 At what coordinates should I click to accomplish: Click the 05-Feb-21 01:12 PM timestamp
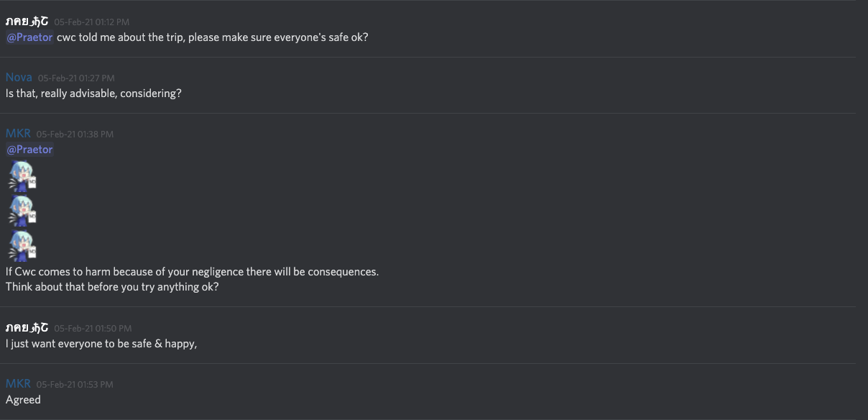click(91, 22)
